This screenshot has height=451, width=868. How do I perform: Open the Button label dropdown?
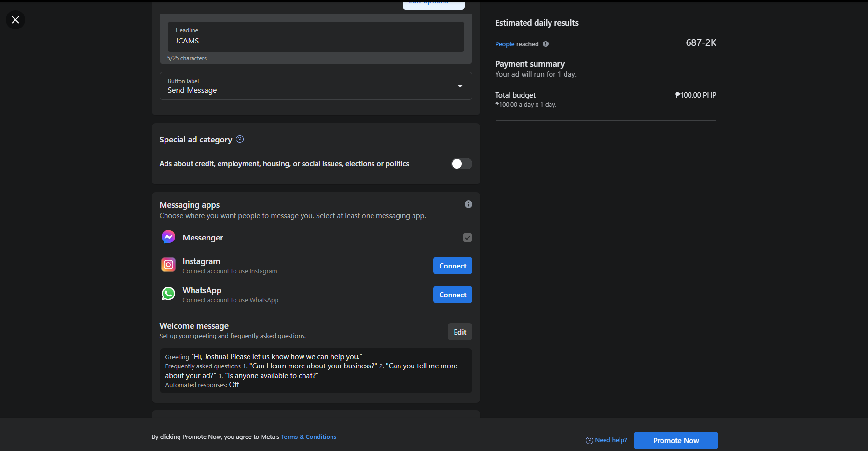[x=316, y=86]
